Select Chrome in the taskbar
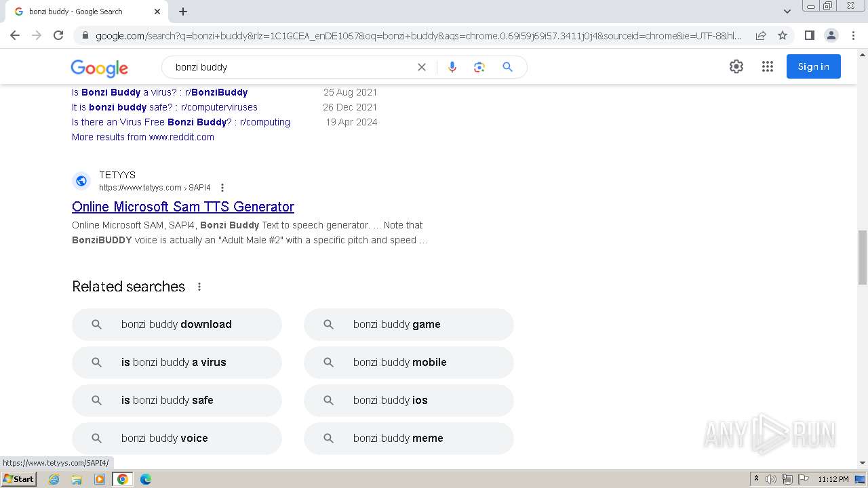868x488 pixels. [x=123, y=479]
